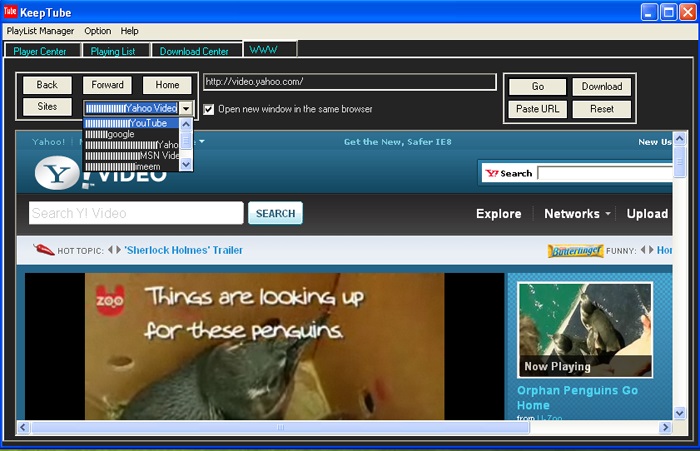Click the Yahoo! link in the top bar
The height and width of the screenshot is (451, 700).
click(48, 142)
